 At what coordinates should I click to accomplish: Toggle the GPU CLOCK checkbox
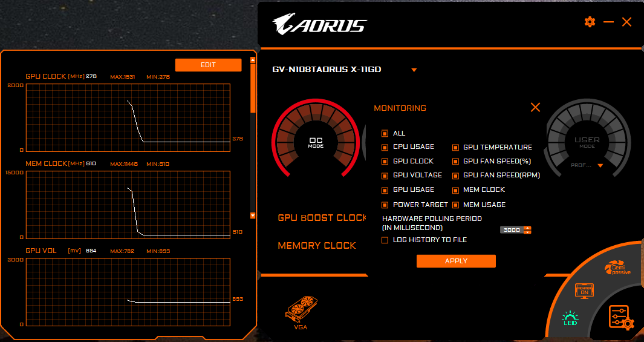coord(385,162)
